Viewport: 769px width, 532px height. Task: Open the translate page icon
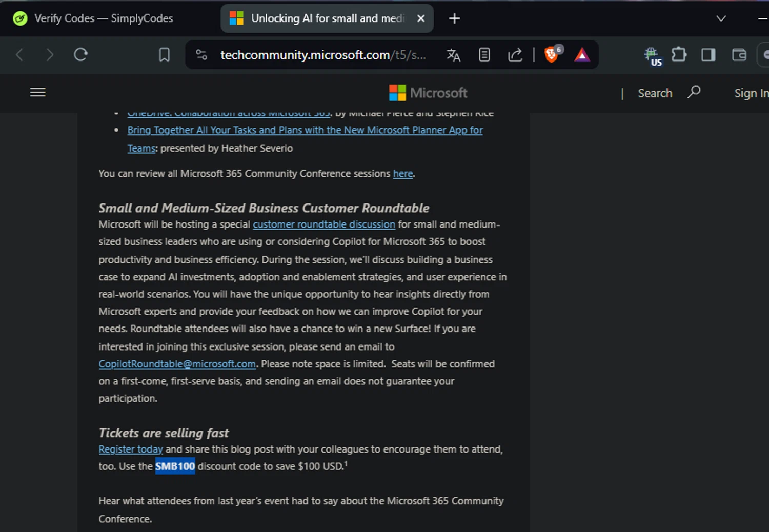click(x=453, y=55)
